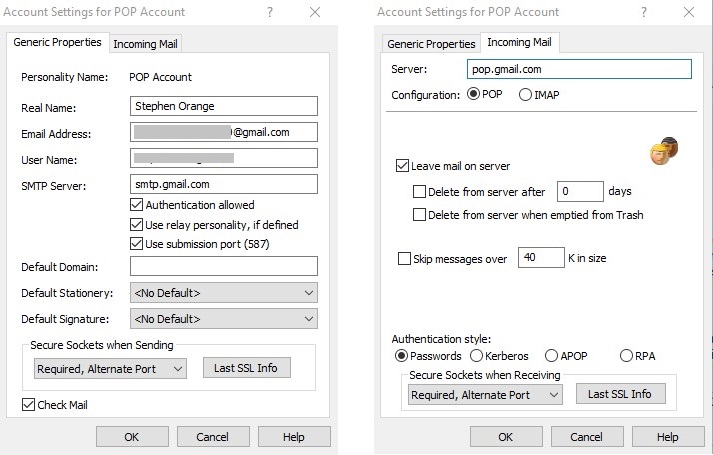Click the help question mark in right dialog

click(x=644, y=12)
